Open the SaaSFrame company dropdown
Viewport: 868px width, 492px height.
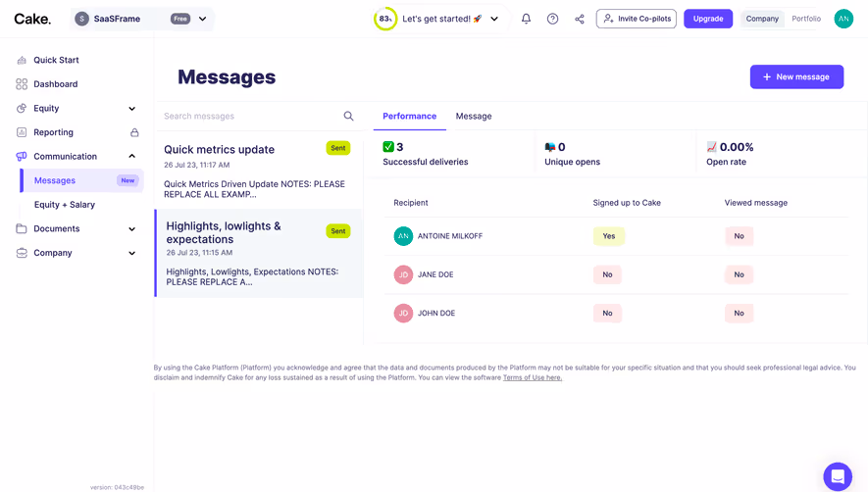coord(203,19)
